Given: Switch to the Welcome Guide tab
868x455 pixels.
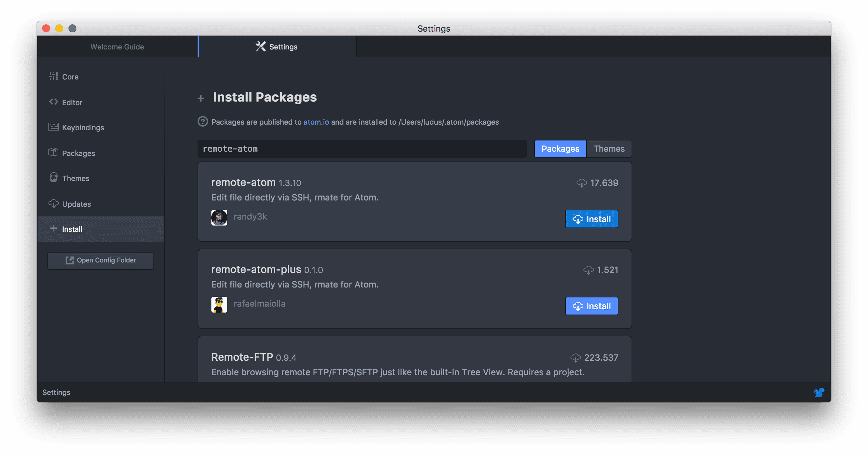Looking at the screenshot, I should 117,47.
